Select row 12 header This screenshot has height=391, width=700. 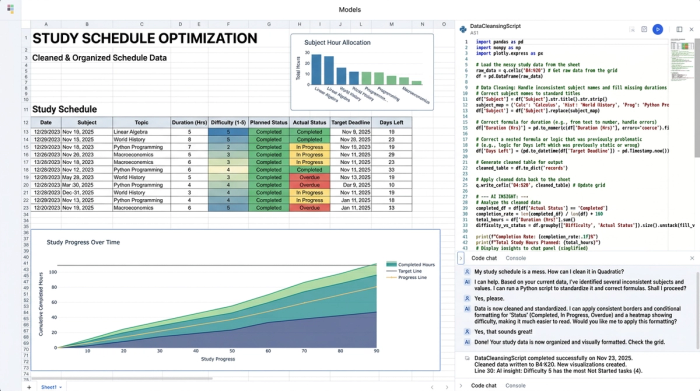[26, 122]
